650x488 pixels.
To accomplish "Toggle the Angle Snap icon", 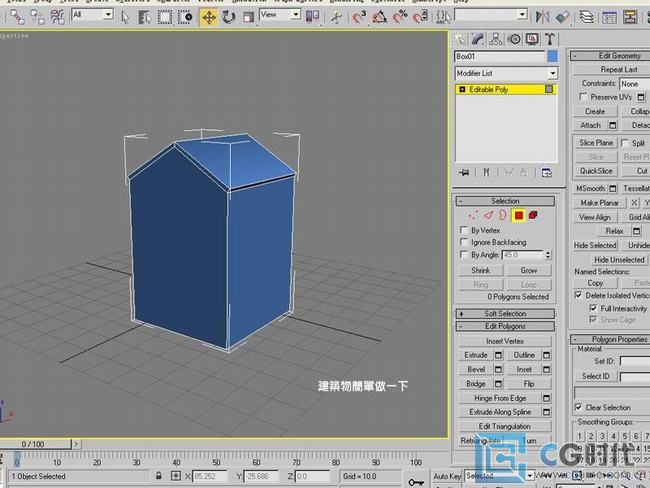I will 379,17.
